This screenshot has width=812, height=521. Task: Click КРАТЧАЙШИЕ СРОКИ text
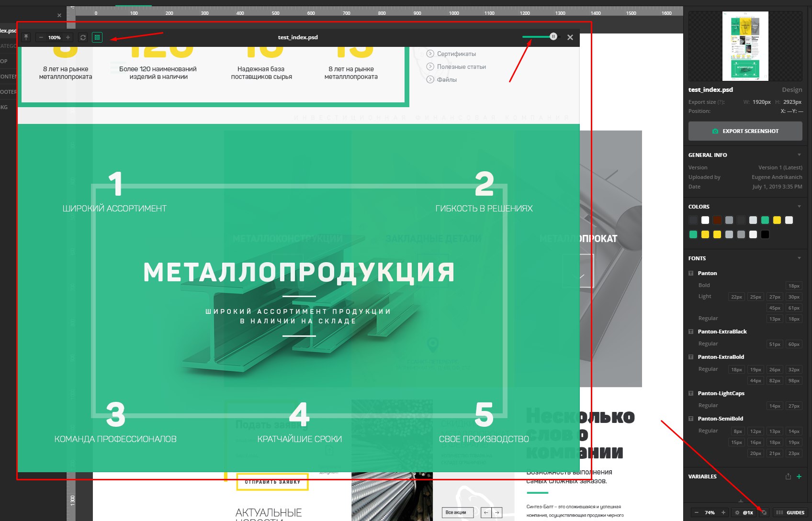300,439
